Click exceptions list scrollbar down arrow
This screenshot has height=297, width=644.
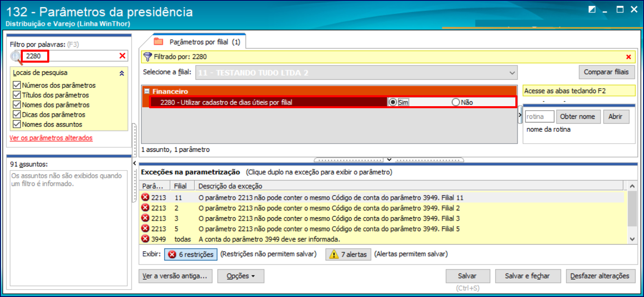[632, 239]
